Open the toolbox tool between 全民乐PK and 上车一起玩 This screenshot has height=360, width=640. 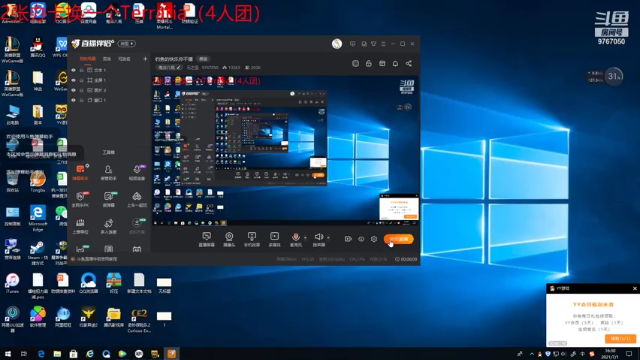108,199
